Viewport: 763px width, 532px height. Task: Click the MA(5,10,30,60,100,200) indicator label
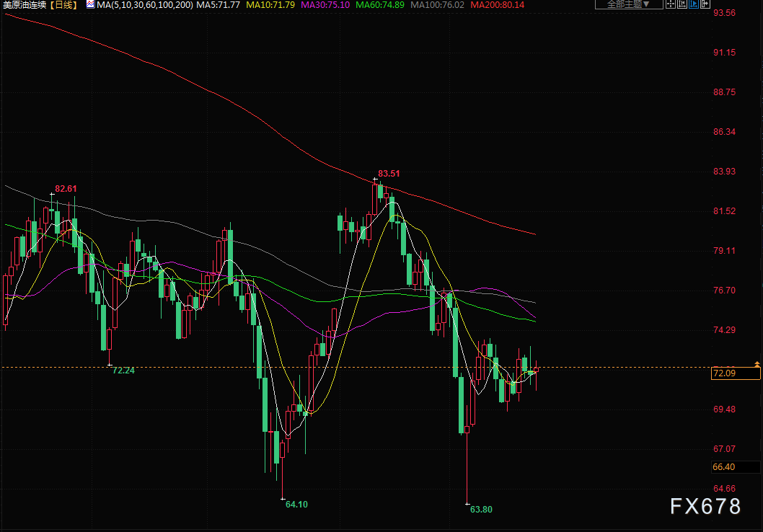click(x=145, y=5)
